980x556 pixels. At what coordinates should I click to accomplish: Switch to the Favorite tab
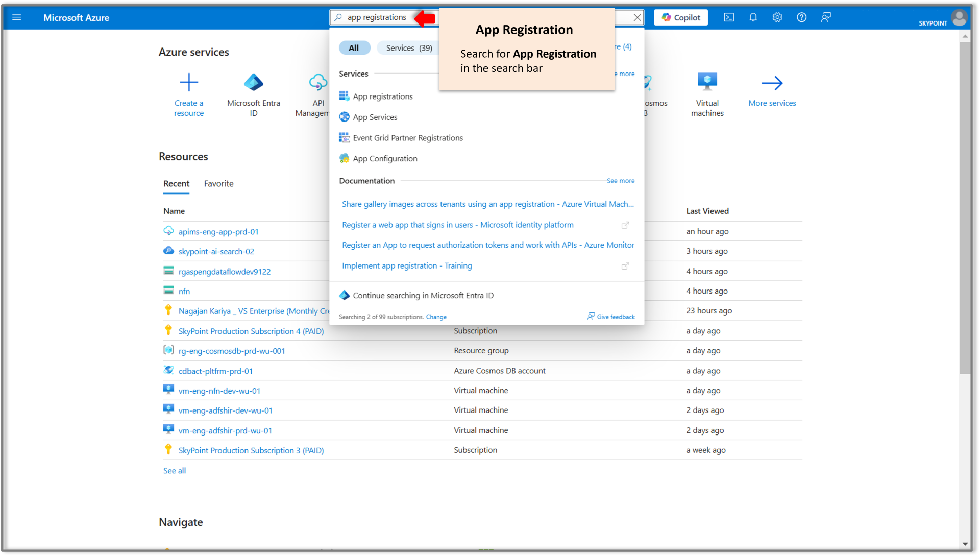(218, 184)
